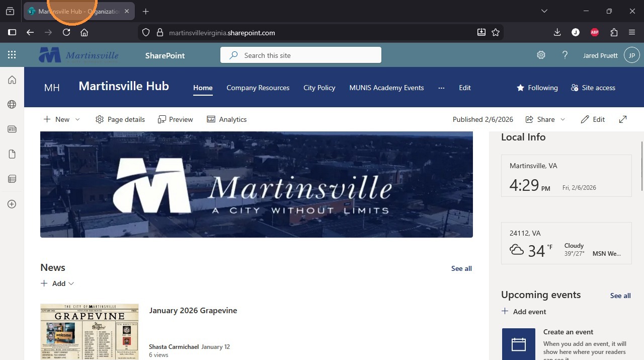See all Upcoming events link

coord(620,296)
